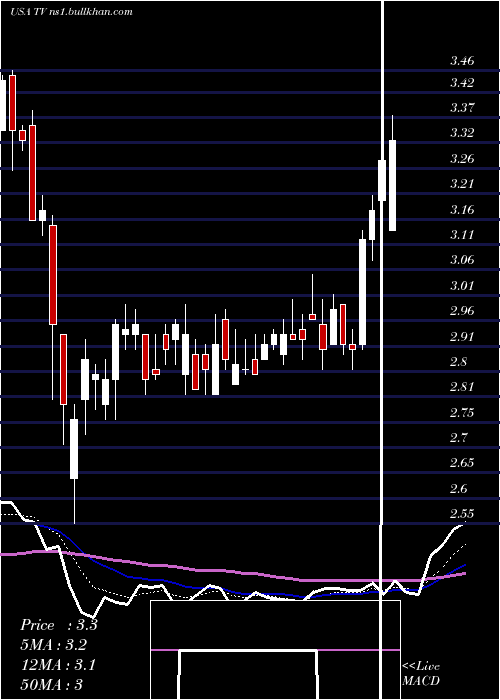
Task: Click the 3.16 price axis label
Action: [x=462, y=209]
